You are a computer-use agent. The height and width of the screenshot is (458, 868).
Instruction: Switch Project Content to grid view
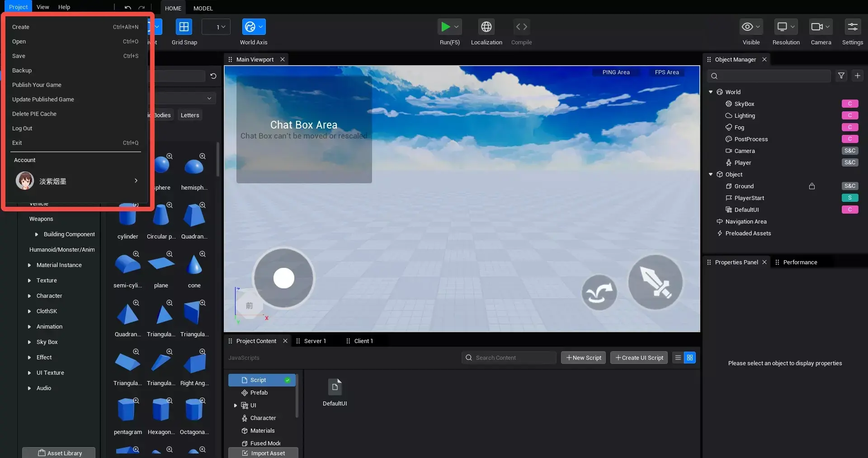[690, 358]
